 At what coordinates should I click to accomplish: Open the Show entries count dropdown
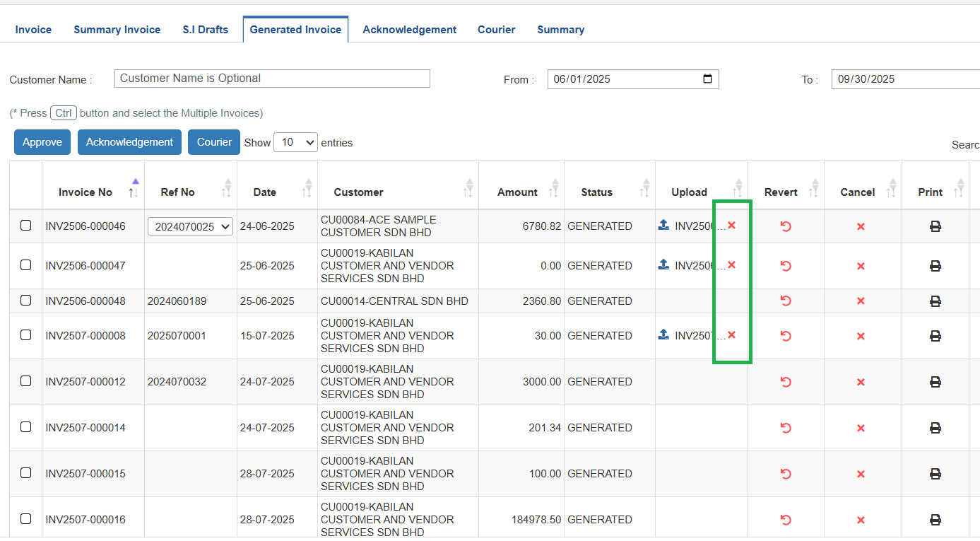(295, 142)
